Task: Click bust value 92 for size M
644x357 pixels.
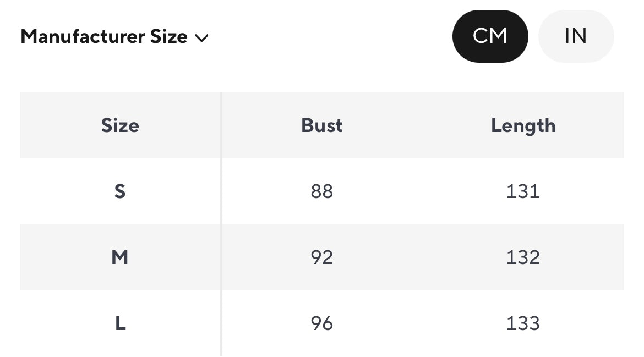Action: click(321, 257)
